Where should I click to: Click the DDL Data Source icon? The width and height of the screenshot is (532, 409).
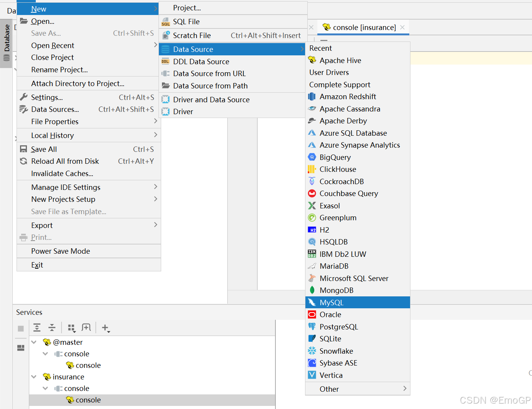coord(165,62)
